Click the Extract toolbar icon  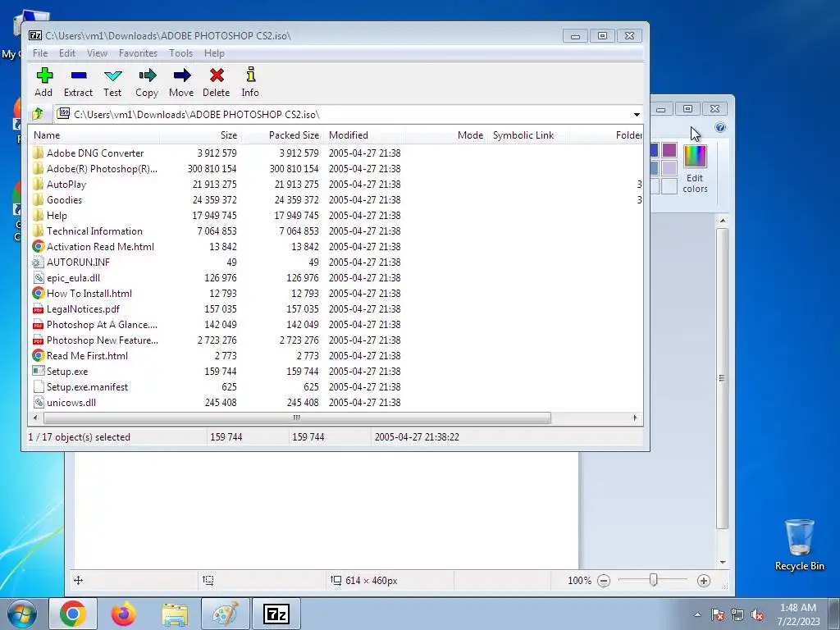pyautogui.click(x=78, y=82)
